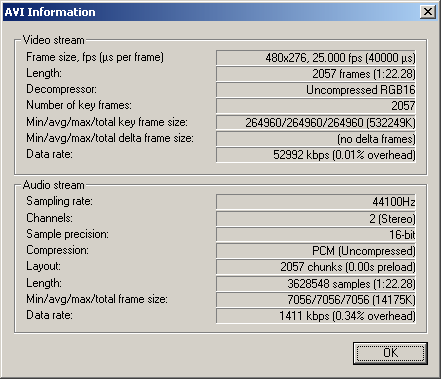Click the (no delta frames) value
The width and height of the screenshot is (441, 379).
coord(316,139)
